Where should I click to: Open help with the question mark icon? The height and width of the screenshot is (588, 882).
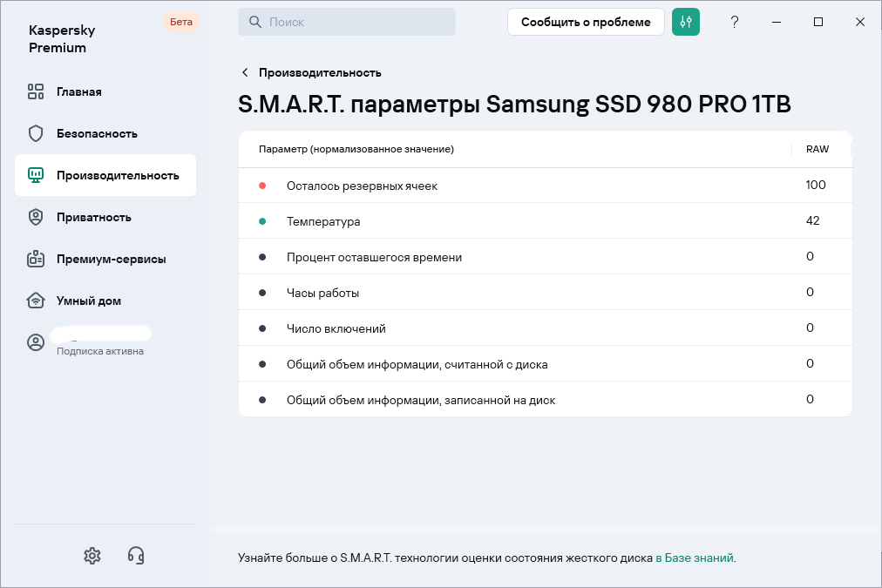click(735, 22)
